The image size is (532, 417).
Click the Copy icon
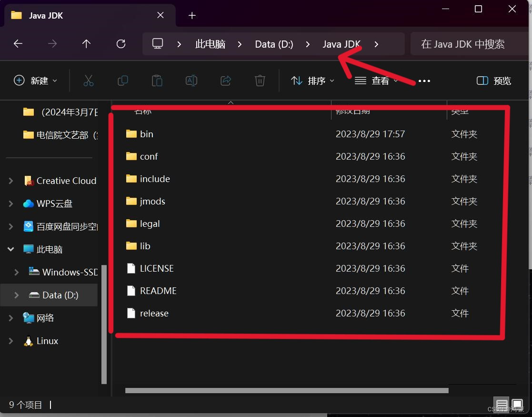(x=122, y=81)
